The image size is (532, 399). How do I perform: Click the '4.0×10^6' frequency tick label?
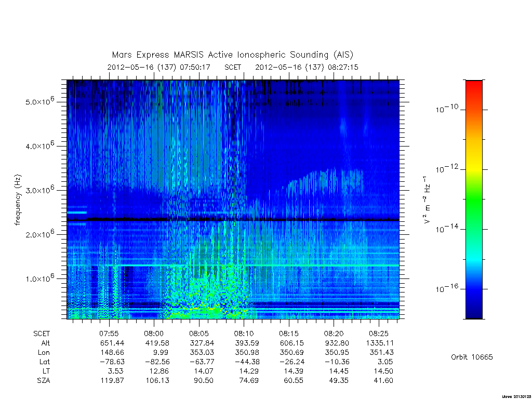click(x=39, y=145)
